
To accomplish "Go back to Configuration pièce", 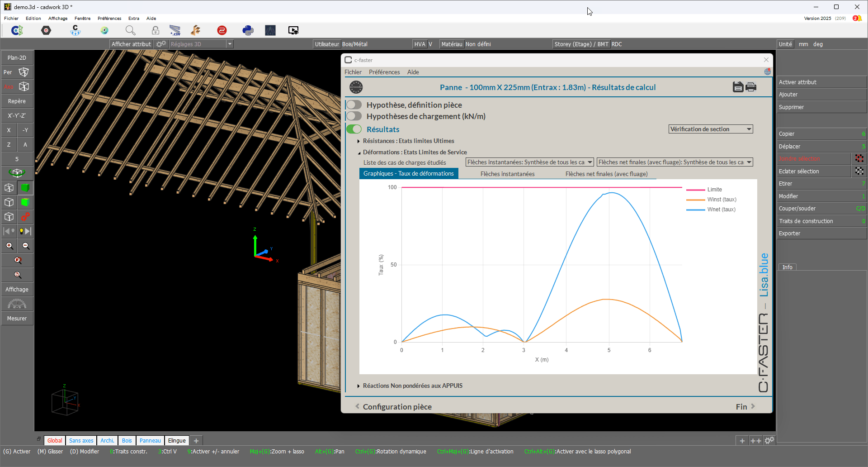I will pyautogui.click(x=393, y=406).
